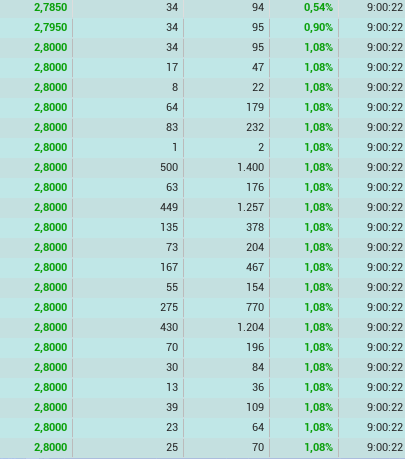Select the trade with volume 430
Screen dimensions: 405x459
(202, 327)
